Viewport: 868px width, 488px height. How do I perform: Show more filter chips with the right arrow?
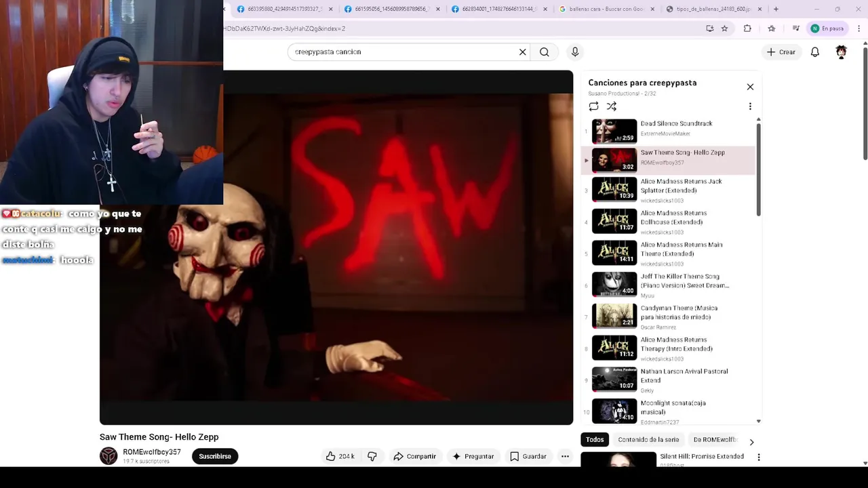click(x=751, y=442)
